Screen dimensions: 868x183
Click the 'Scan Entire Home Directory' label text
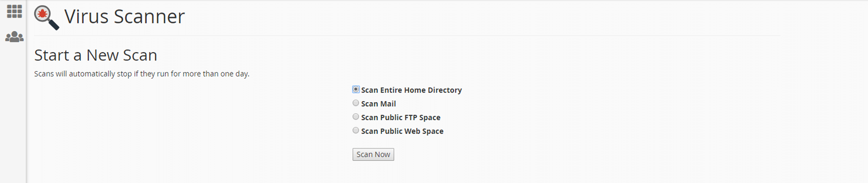click(x=411, y=90)
